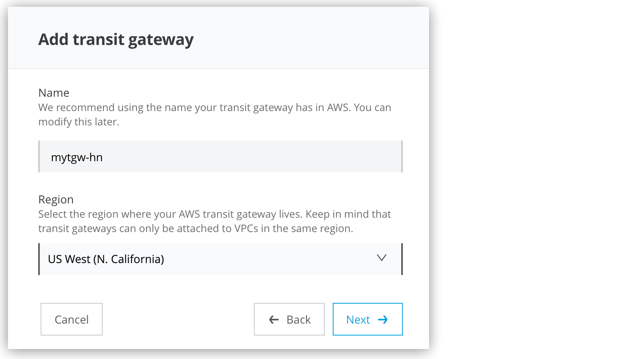Cancel the Add transit gateway dialog

point(71,319)
